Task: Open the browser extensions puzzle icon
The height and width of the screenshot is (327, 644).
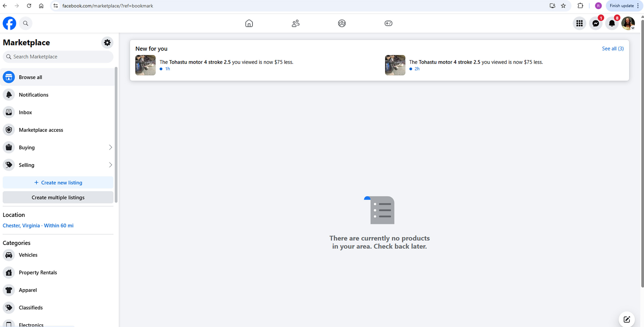Action: pyautogui.click(x=580, y=6)
